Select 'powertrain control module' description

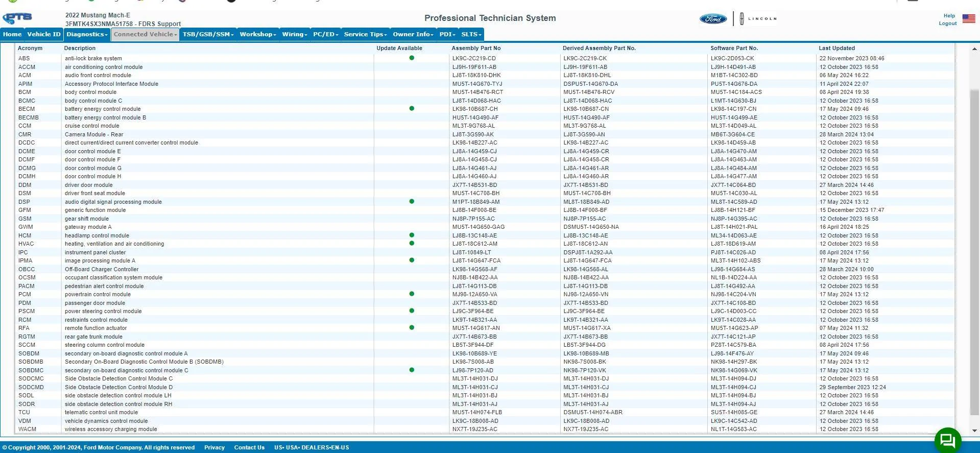[x=98, y=294]
